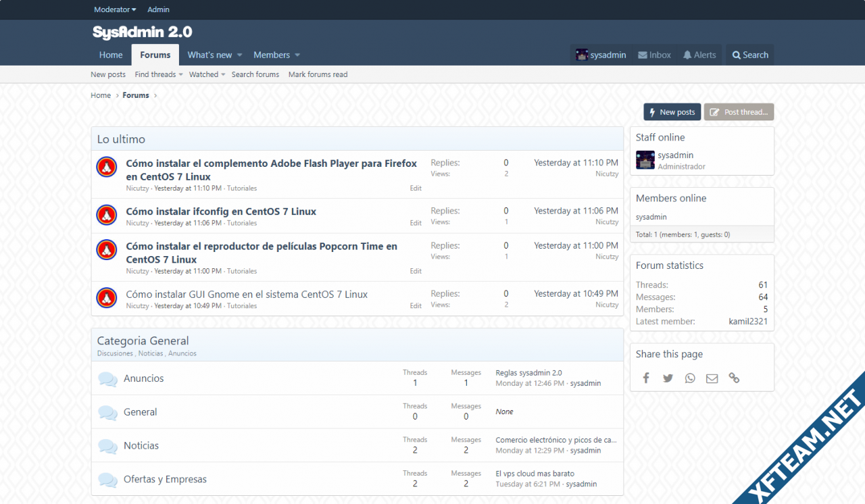
Task: Click sysadmin name in Staff online
Action: point(676,155)
